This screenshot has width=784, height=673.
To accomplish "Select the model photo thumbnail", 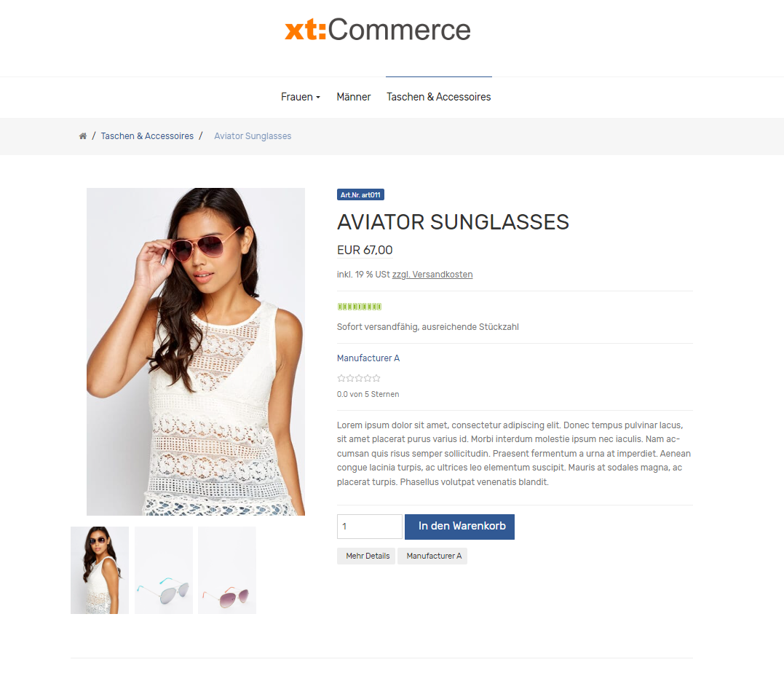I will tap(100, 570).
